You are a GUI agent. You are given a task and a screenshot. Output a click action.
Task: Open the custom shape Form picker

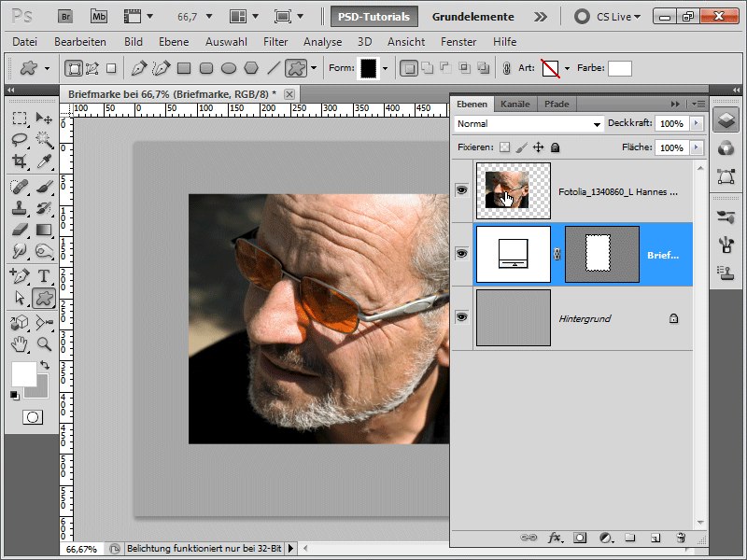click(x=385, y=68)
